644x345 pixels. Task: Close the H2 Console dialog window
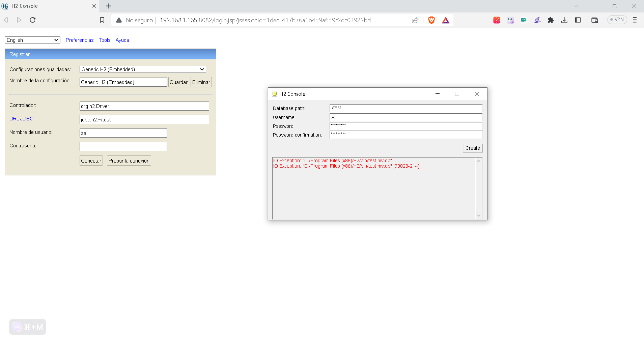pyautogui.click(x=477, y=94)
